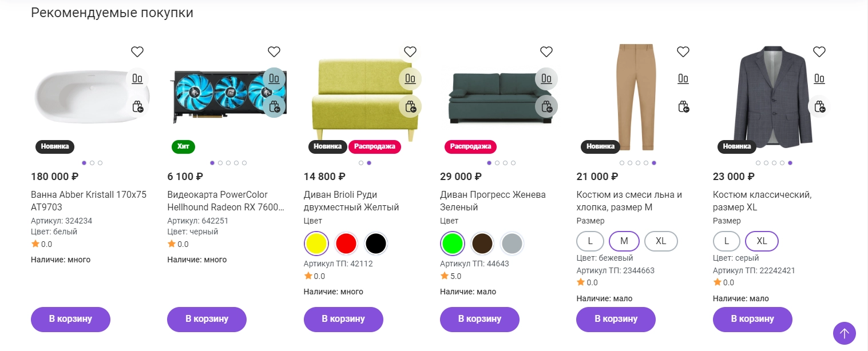Click 'В корзину' for Женева green sofa
Image resolution: width=868 pixels, height=351 pixels.
tap(479, 319)
